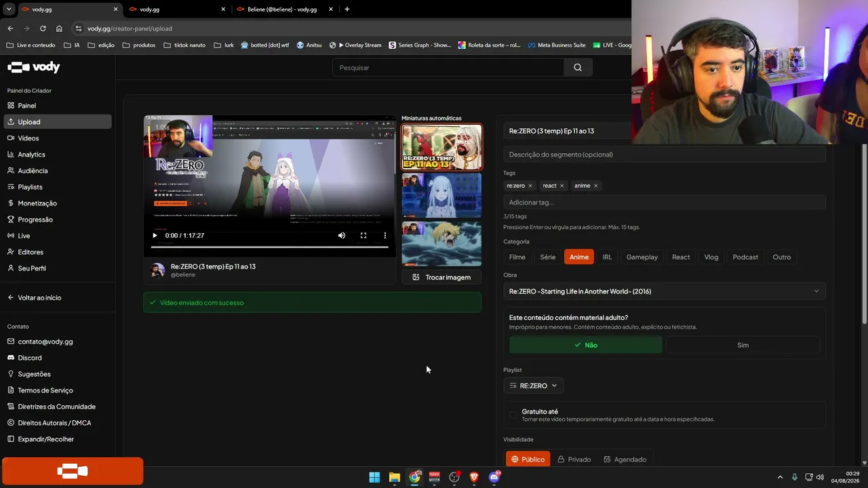Expand the Obra dropdown for Re:ZERO
The image size is (868, 488).
pyautogui.click(x=665, y=291)
